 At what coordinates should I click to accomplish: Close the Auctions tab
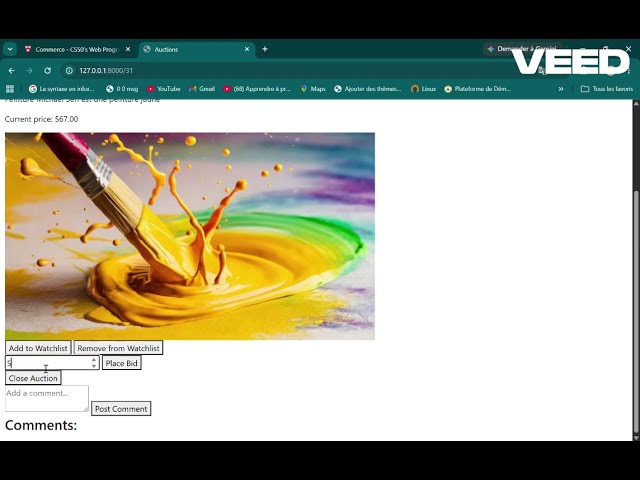[x=247, y=49]
